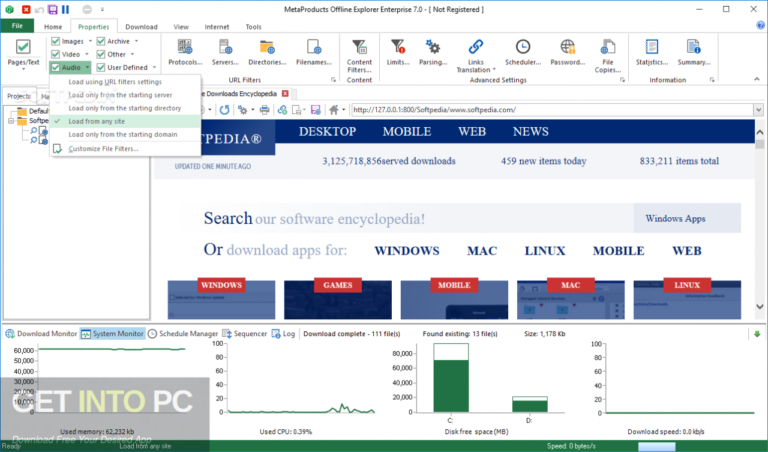Open the Password settings

click(x=568, y=52)
